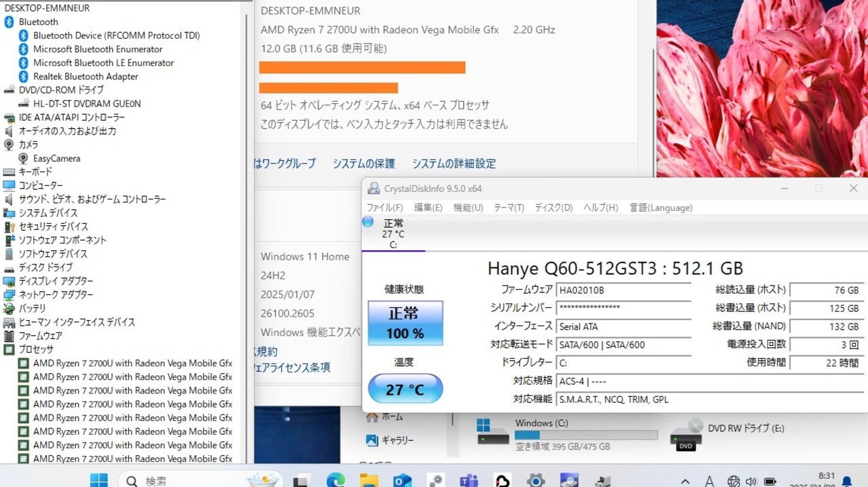This screenshot has height=487, width=868.
Task: Click the 総書込量 (NAND) 132 GB value
Action: pos(827,326)
